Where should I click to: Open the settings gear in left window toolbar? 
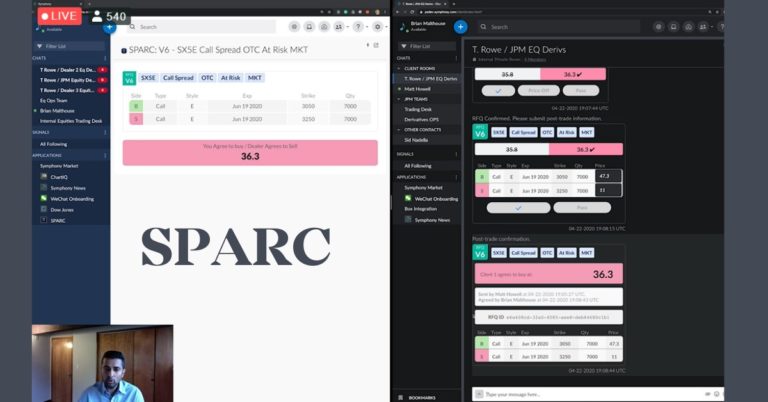377,27
